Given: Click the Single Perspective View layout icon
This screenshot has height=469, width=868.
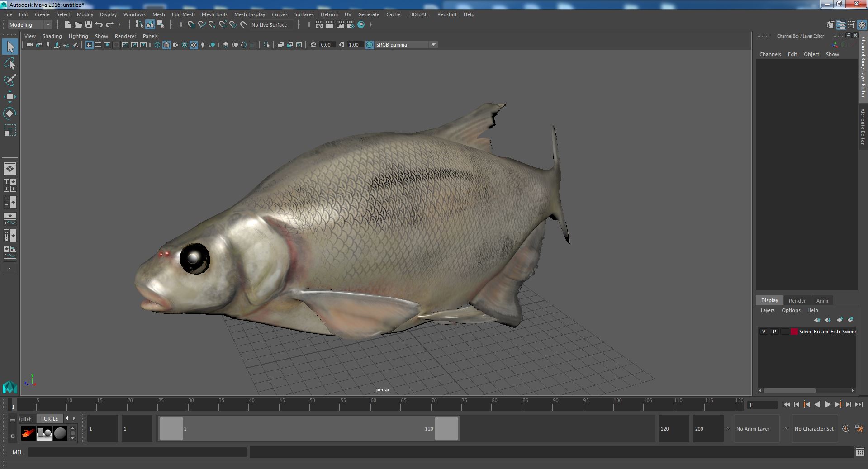Looking at the screenshot, I should pos(9,169).
